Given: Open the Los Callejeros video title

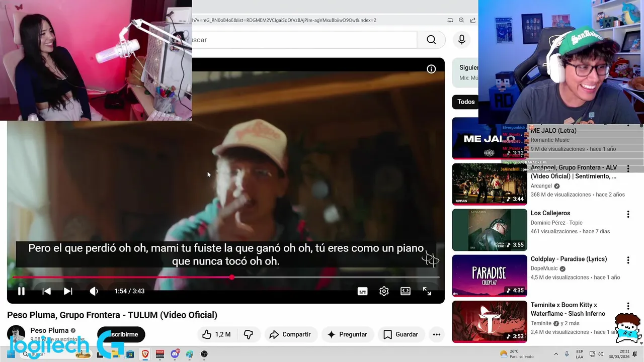Looking at the screenshot, I should (550, 213).
